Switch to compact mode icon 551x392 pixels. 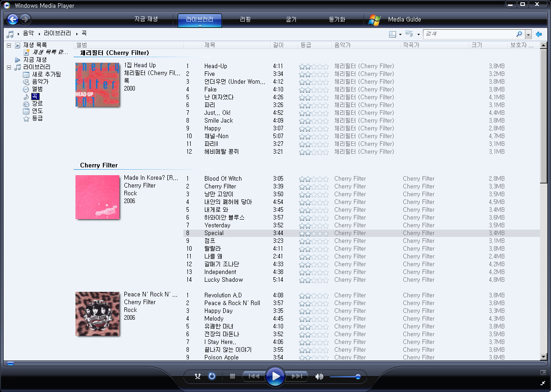(x=543, y=382)
